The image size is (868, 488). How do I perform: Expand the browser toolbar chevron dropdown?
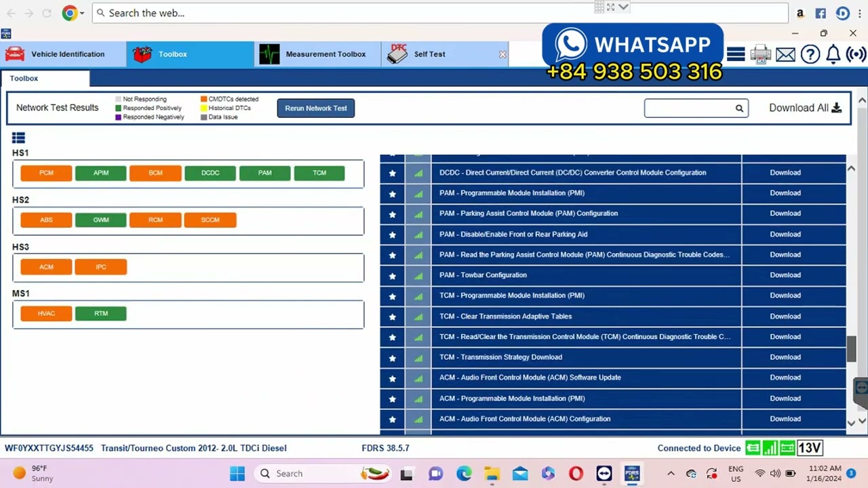click(624, 7)
